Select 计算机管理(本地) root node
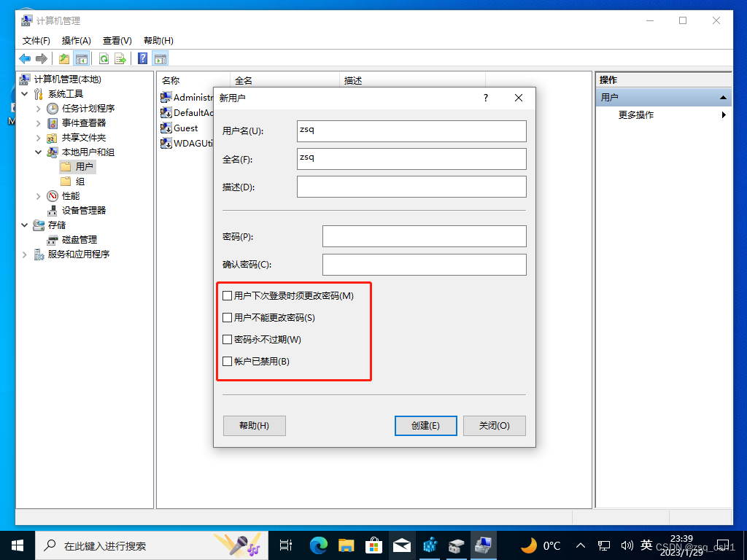747x560 pixels. pyautogui.click(x=61, y=79)
